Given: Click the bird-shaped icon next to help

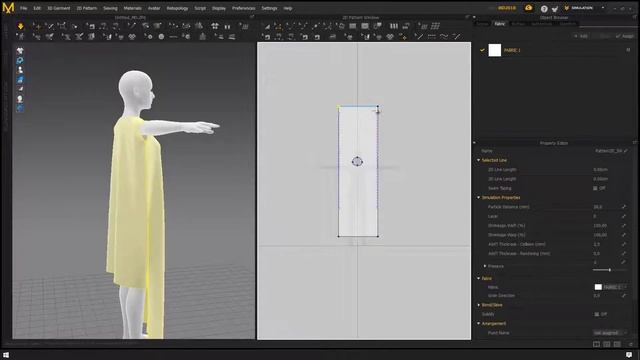Looking at the screenshot, I should click(x=555, y=9).
